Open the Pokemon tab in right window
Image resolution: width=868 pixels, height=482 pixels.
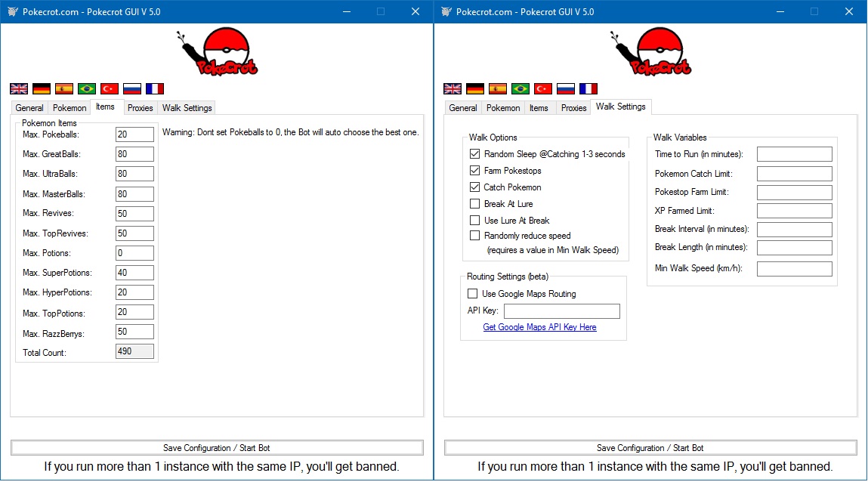pyautogui.click(x=503, y=108)
